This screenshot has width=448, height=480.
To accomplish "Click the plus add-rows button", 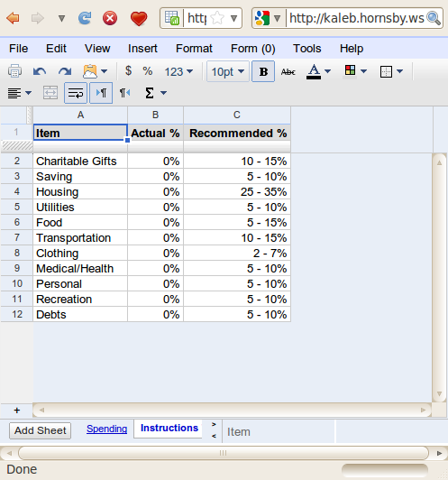I will tap(17, 411).
